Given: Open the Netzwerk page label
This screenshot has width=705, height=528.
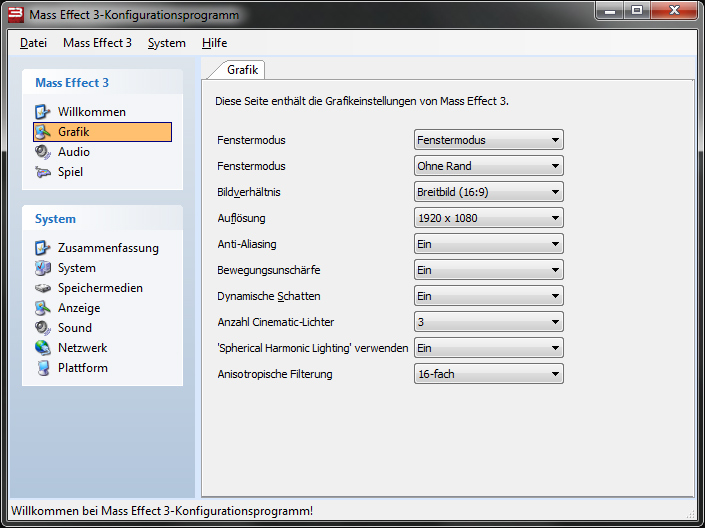Looking at the screenshot, I should click(83, 348).
